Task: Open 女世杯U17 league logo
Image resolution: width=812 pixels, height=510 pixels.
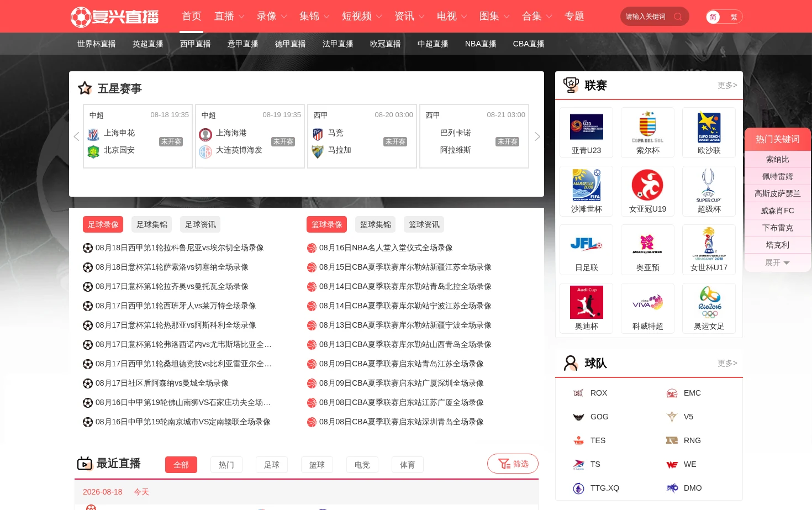Action: (709, 244)
